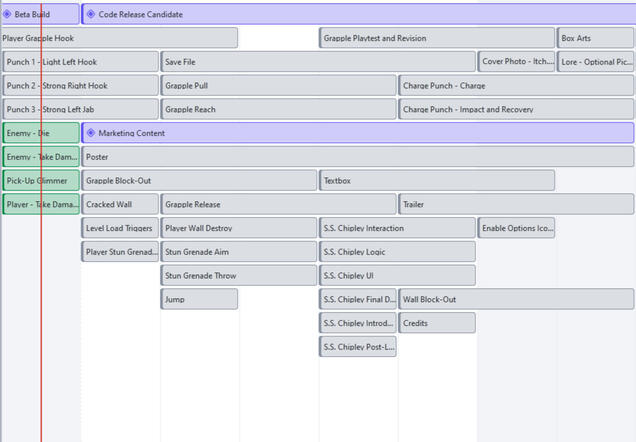Select the Textbox task bar

click(x=437, y=181)
